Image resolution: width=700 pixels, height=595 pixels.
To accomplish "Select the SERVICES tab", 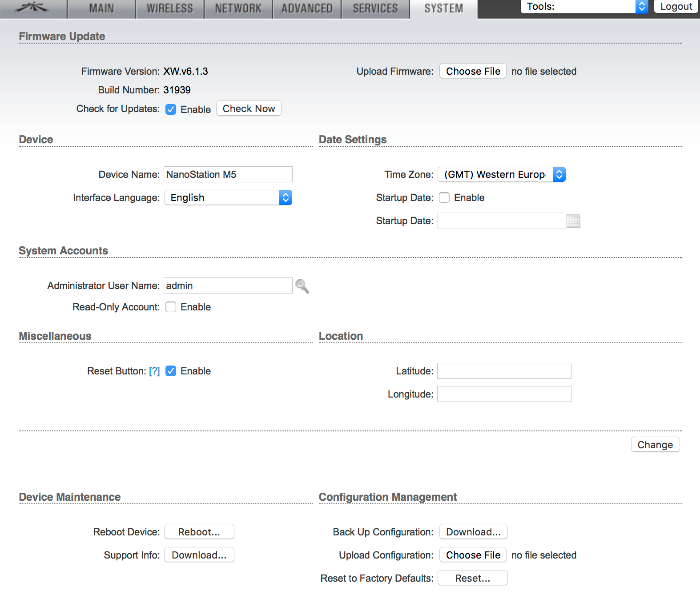I will tap(375, 8).
